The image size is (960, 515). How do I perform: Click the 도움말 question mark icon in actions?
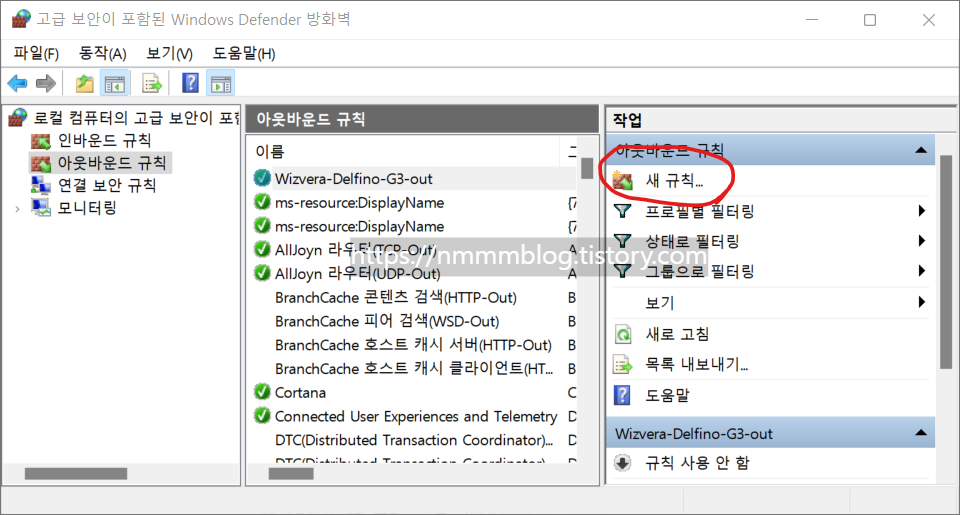622,396
